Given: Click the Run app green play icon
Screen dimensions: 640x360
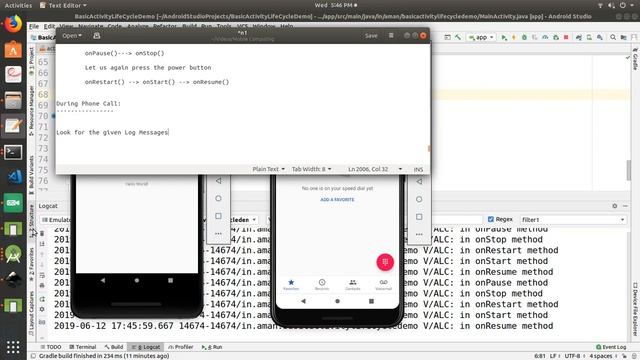Looking at the screenshot, I should pyautogui.click(x=504, y=37).
